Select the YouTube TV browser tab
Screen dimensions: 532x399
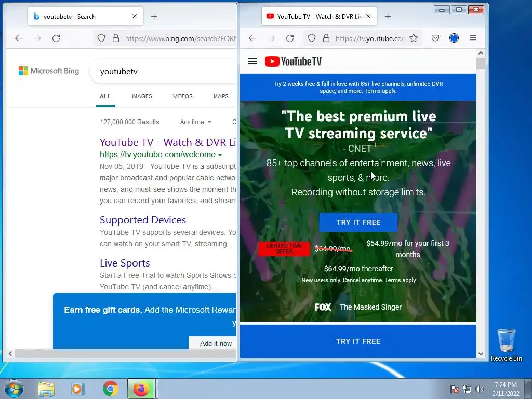320,16
